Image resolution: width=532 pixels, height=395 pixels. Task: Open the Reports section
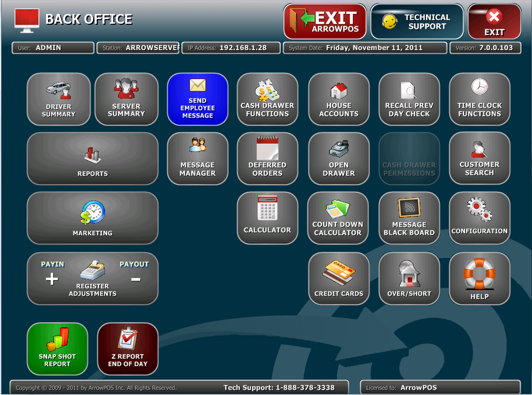pos(92,158)
